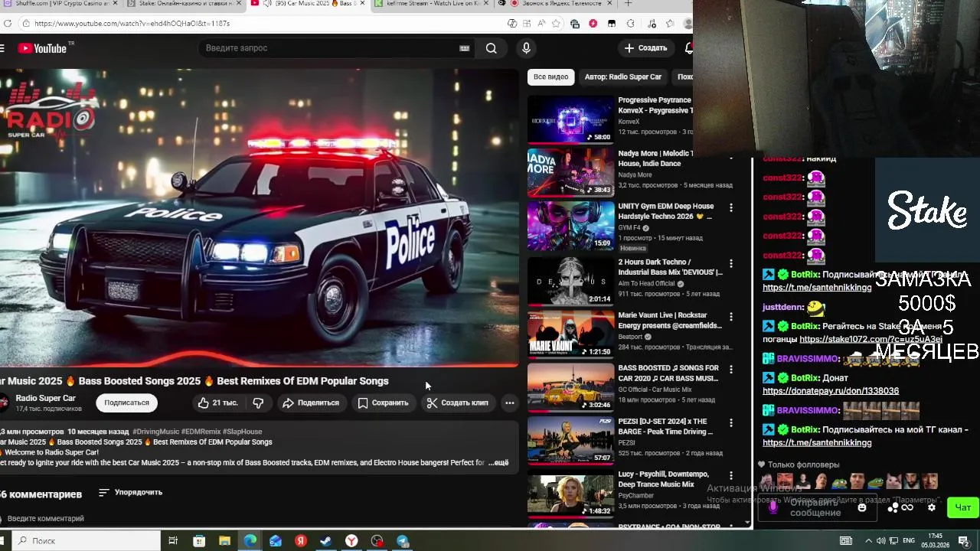Open Radio Super Car channel name

pos(46,398)
